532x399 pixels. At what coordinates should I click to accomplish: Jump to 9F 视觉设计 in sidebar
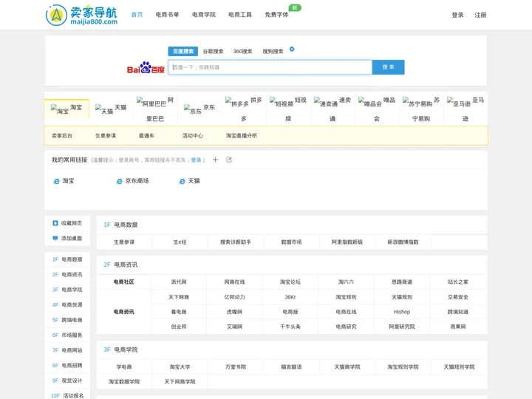67,381
